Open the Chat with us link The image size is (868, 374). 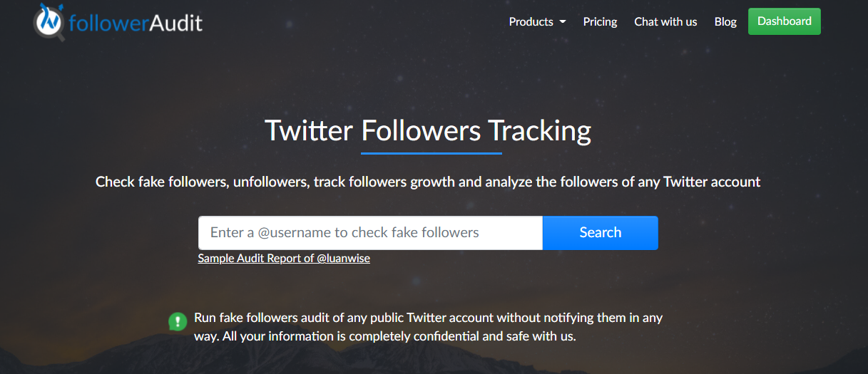tap(665, 21)
